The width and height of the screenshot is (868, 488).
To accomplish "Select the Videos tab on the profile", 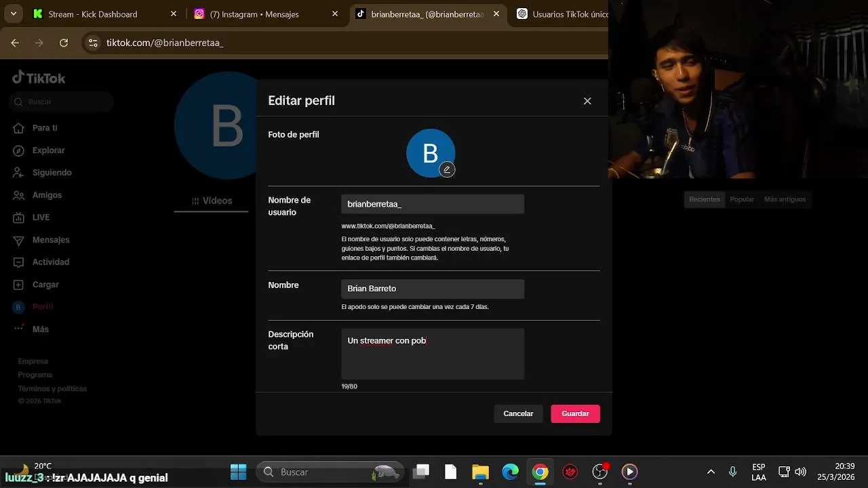I will (212, 201).
